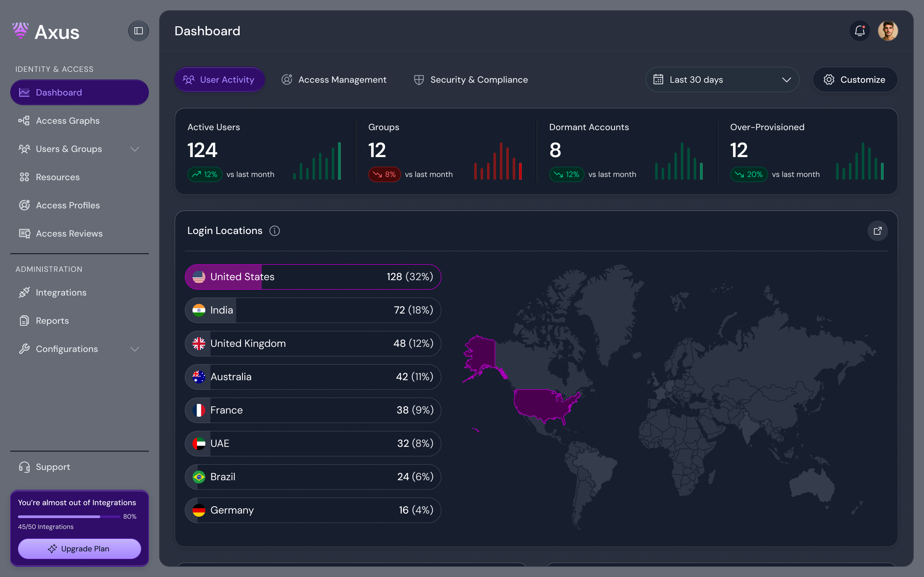The width and height of the screenshot is (924, 577).
Task: Switch to Security & Compliance tab
Action: pos(471,80)
